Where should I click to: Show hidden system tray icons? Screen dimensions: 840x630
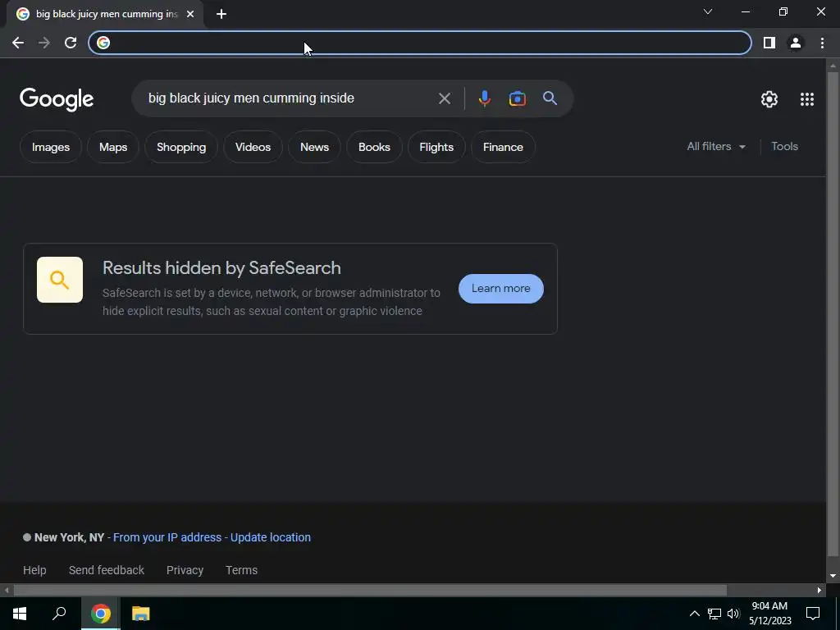point(694,614)
